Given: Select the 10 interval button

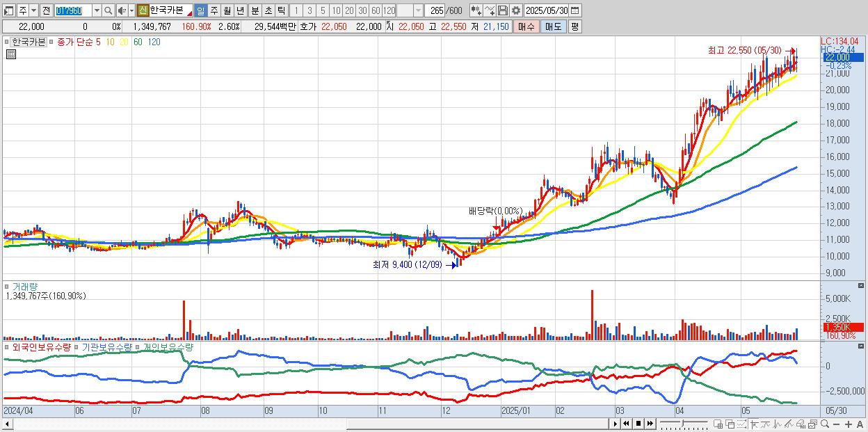Looking at the screenshot, I should tap(336, 10).
